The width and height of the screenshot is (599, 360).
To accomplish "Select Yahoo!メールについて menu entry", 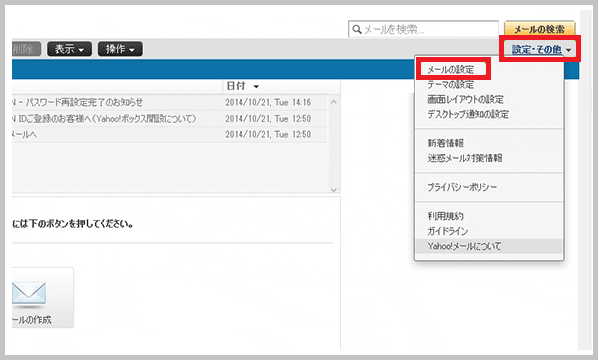I will pos(489,246).
